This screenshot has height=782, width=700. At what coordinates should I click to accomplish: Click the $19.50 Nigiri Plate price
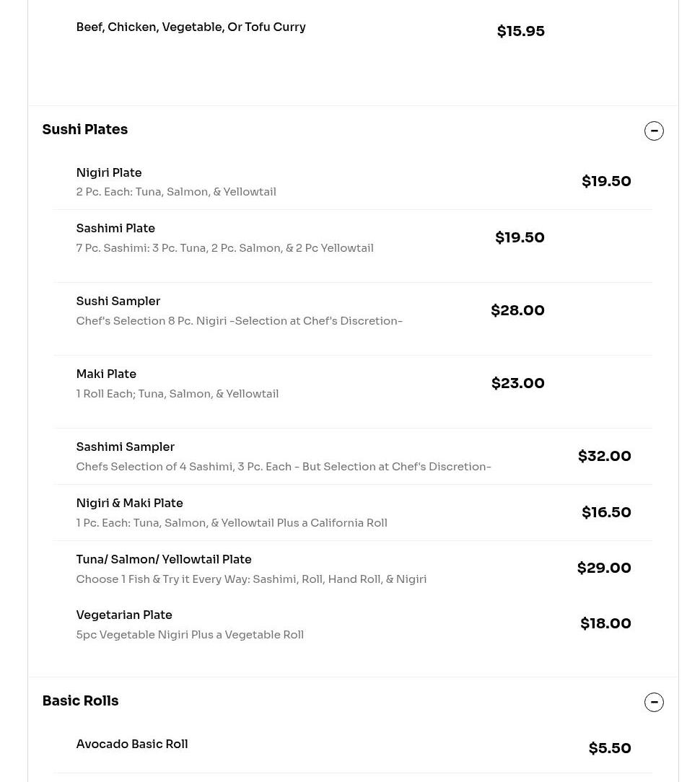pyautogui.click(x=606, y=182)
